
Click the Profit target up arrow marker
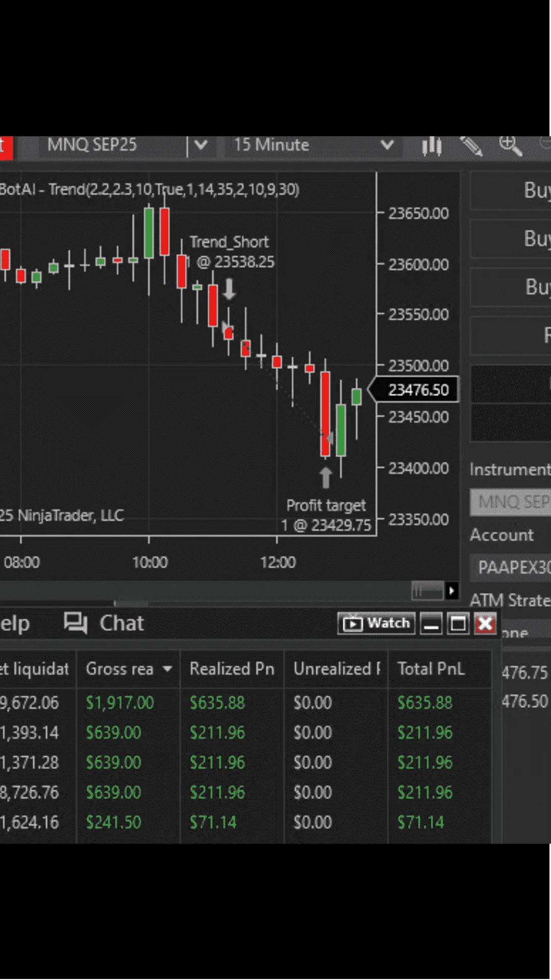(x=325, y=478)
